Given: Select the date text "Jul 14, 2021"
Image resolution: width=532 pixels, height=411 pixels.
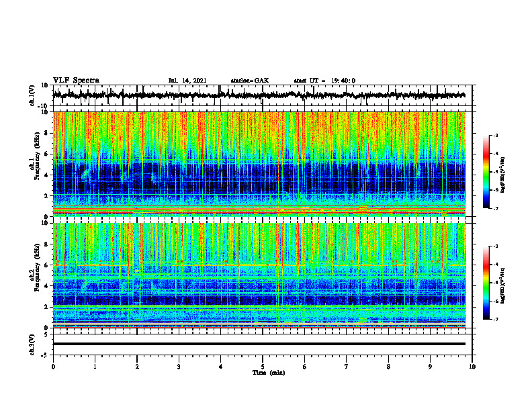Looking at the screenshot, I should [187, 81].
